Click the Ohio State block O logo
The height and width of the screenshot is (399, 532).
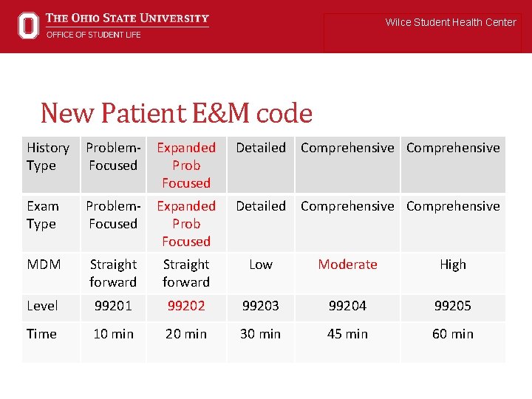pyautogui.click(x=29, y=25)
